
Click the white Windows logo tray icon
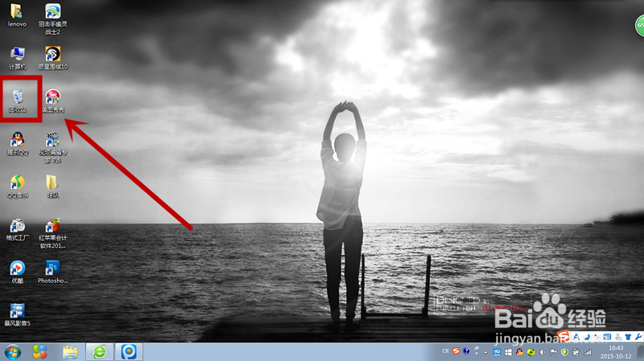click(508, 352)
